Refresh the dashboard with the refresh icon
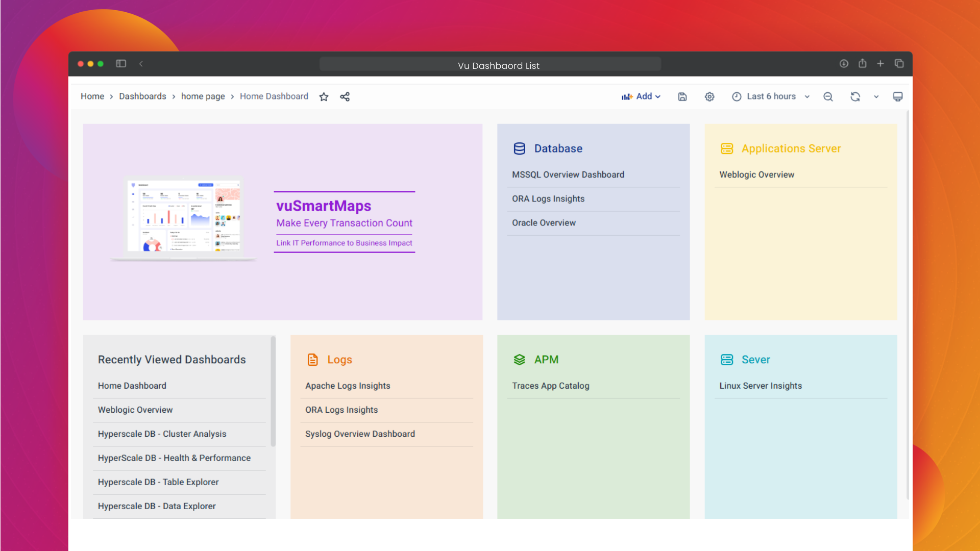Viewport: 980px width, 551px height. [x=855, y=96]
